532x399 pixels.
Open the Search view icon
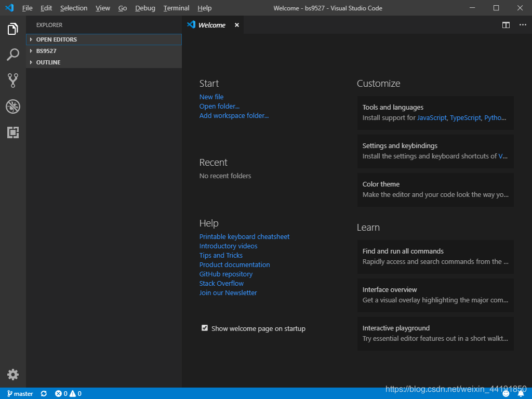pos(13,55)
